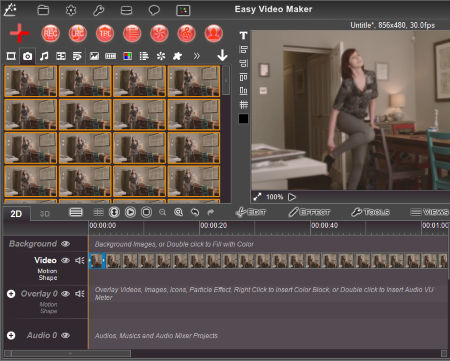The height and width of the screenshot is (361, 450).
Task: Click the text list resource icon
Action: click(x=144, y=56)
